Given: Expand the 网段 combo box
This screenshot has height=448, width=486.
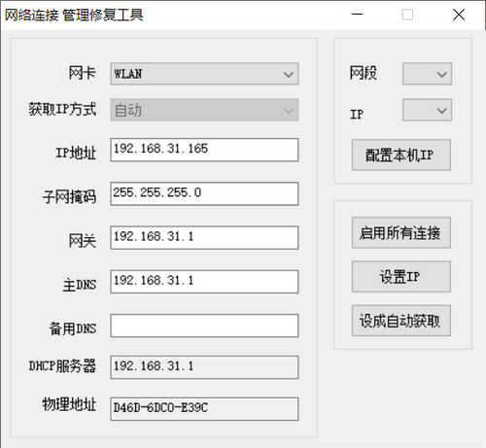Looking at the screenshot, I should point(427,74).
